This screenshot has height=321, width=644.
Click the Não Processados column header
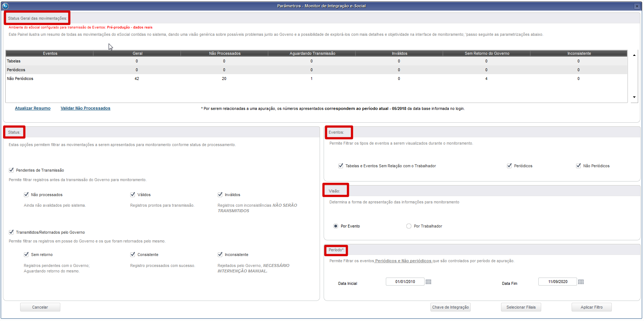point(225,53)
